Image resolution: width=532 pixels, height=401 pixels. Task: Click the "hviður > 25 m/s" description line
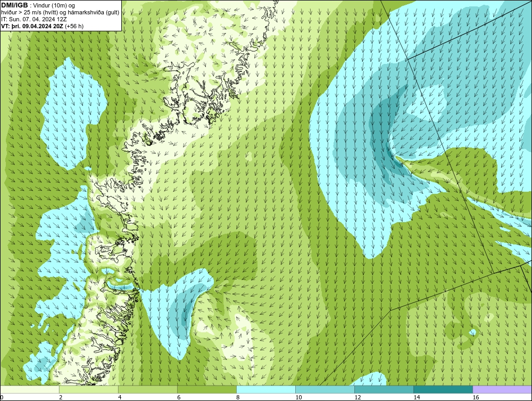61,13
